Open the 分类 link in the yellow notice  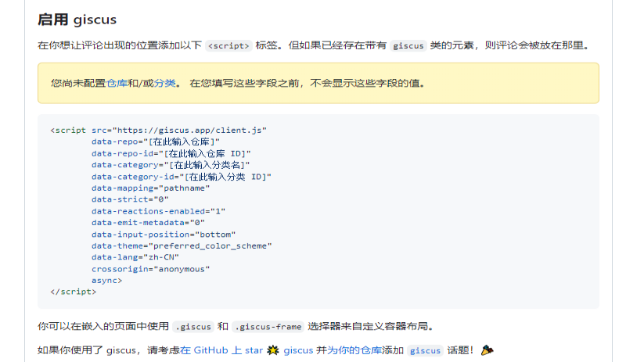coord(164,84)
